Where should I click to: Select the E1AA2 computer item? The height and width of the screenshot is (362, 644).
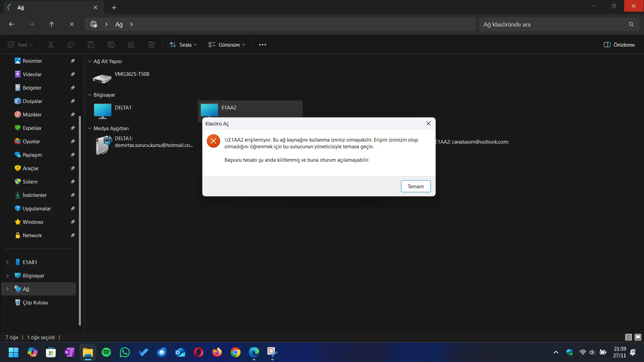pos(250,109)
